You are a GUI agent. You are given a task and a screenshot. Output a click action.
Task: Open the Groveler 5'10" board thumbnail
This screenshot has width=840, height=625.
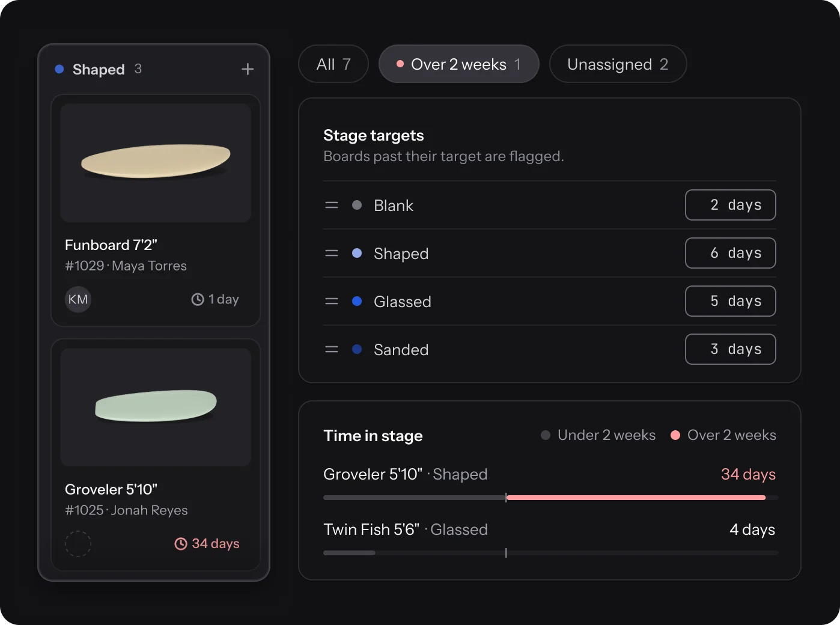click(x=156, y=407)
